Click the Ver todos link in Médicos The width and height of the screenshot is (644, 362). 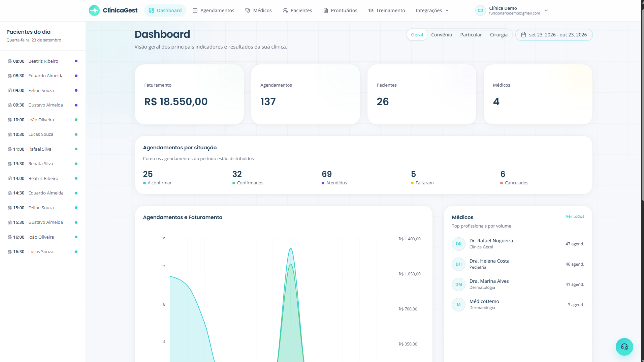point(575,216)
